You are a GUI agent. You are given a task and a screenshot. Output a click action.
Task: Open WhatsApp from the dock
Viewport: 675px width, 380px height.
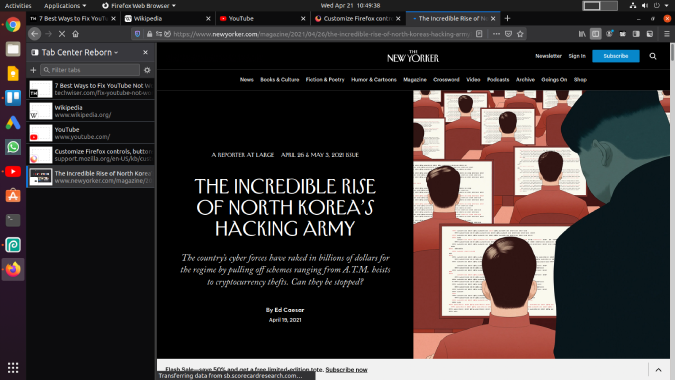pos(13,147)
